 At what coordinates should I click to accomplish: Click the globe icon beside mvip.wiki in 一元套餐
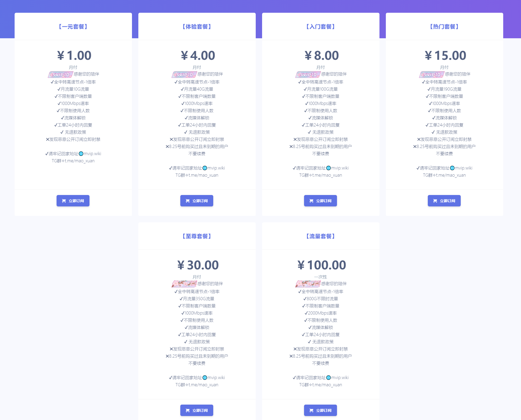81,154
